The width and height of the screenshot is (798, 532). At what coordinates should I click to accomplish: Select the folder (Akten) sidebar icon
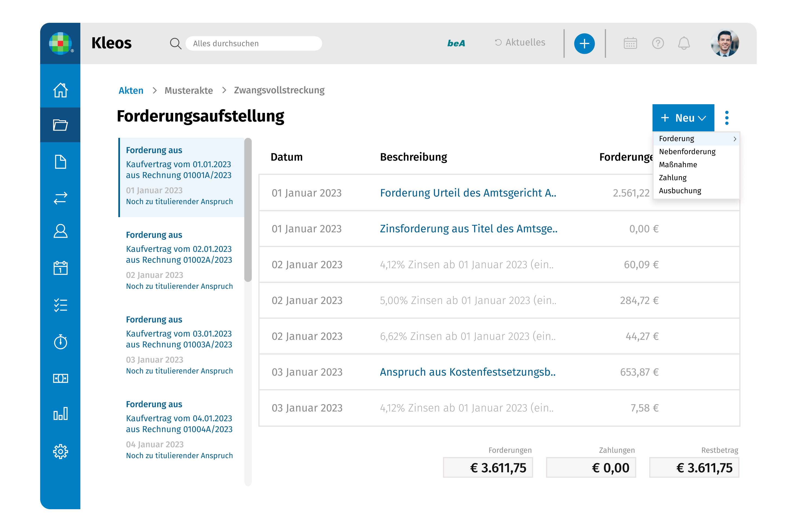(x=60, y=125)
